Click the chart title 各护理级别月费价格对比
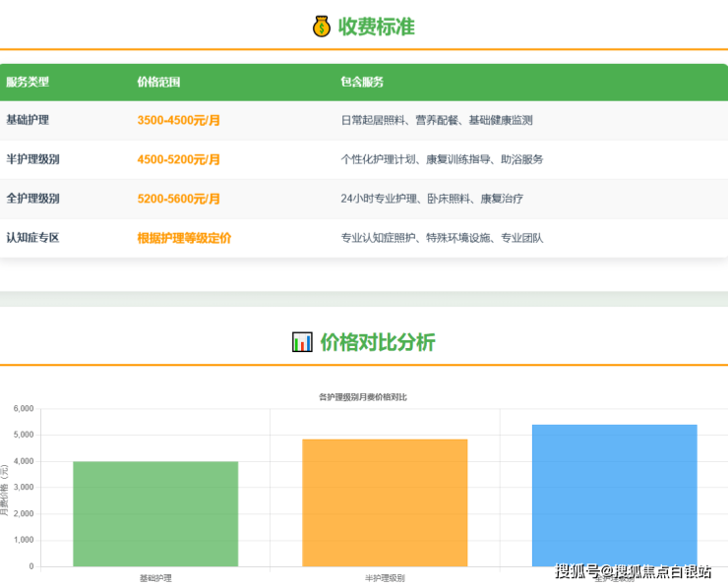Image resolution: width=728 pixels, height=587 pixels. [363, 397]
